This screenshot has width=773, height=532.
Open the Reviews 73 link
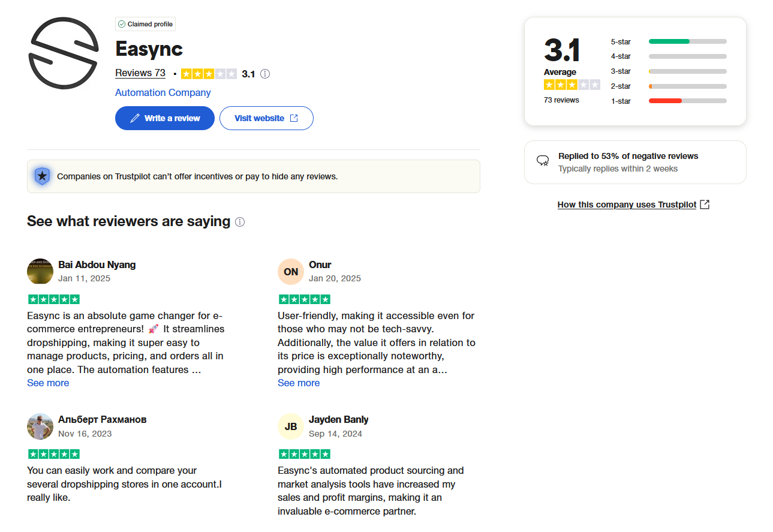[140, 73]
